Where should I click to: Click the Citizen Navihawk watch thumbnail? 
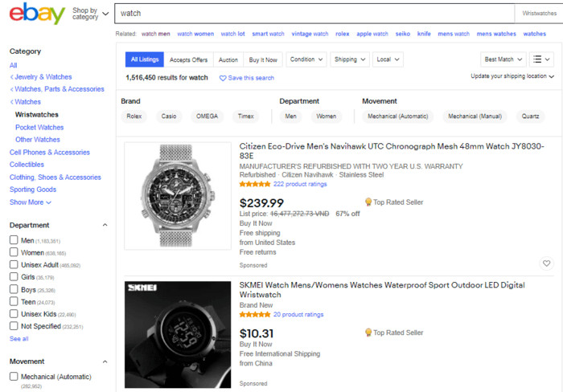click(178, 196)
